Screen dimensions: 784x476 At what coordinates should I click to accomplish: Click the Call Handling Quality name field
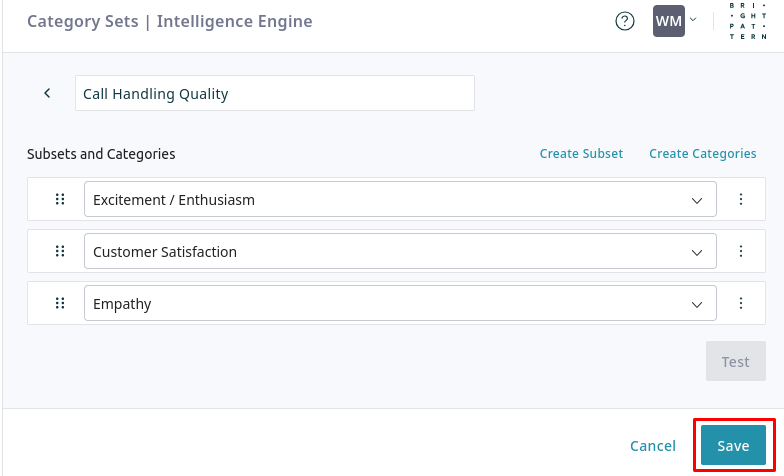274,94
